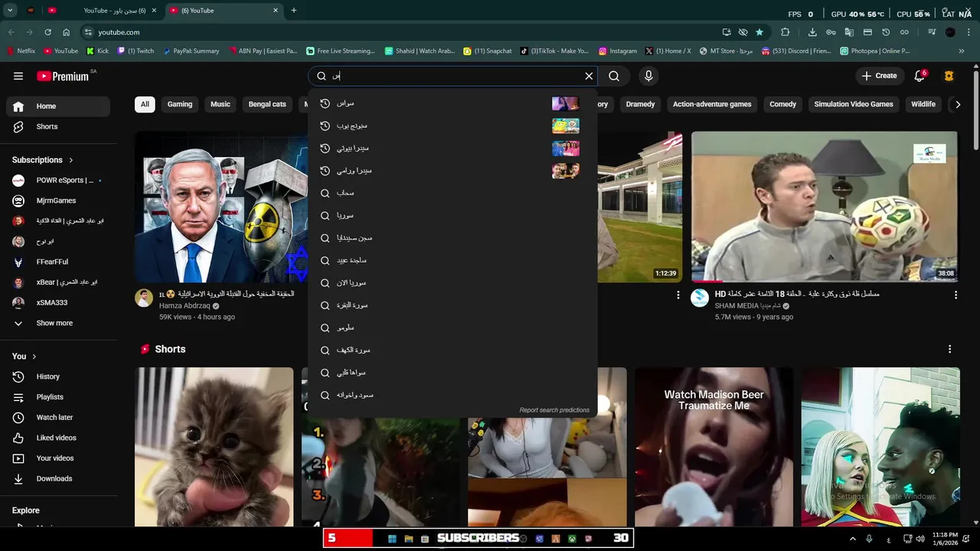
Task: Select the Bengal cats filter chip
Action: click(267, 104)
